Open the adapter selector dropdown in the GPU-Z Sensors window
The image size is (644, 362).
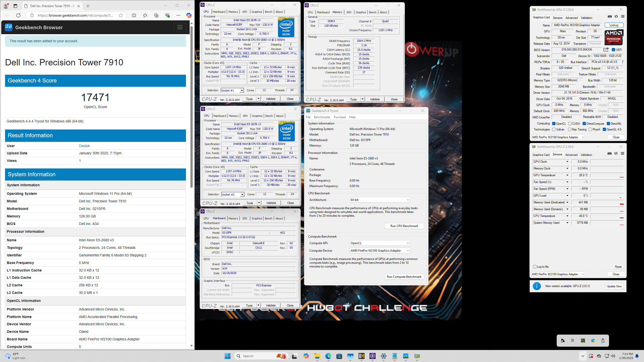click(558, 274)
